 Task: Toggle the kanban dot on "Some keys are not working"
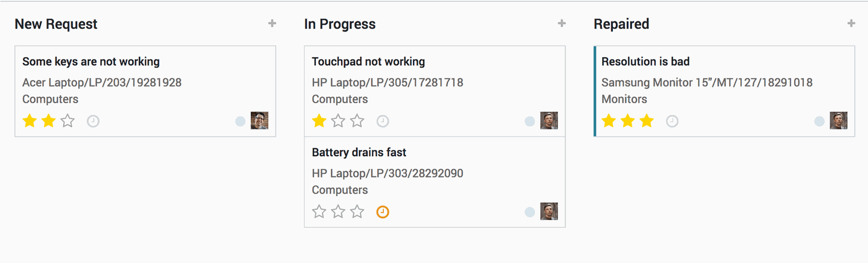(240, 121)
